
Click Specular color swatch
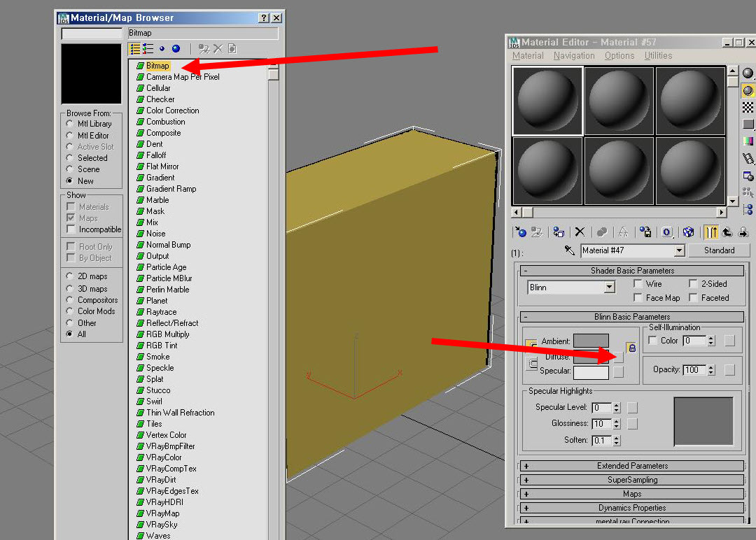(x=591, y=372)
